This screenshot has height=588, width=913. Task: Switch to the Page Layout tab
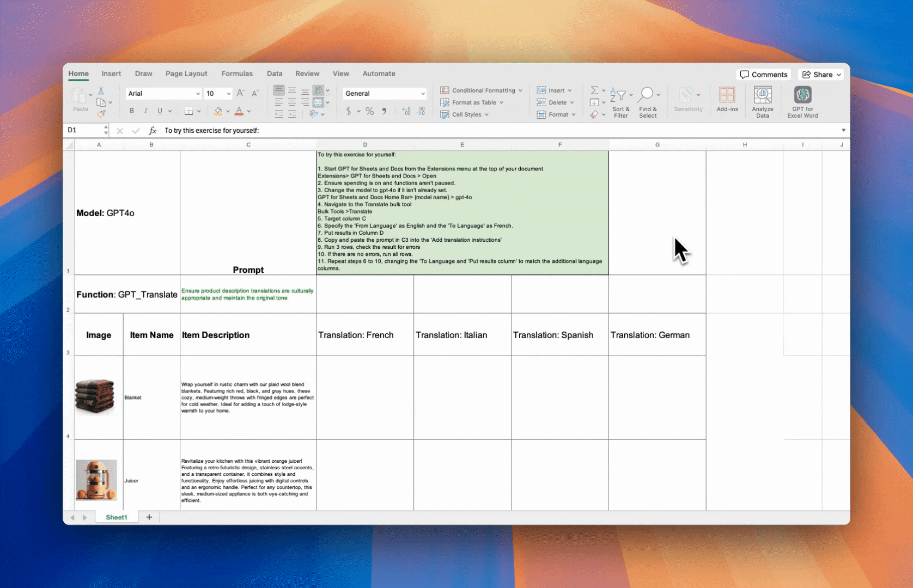point(186,73)
